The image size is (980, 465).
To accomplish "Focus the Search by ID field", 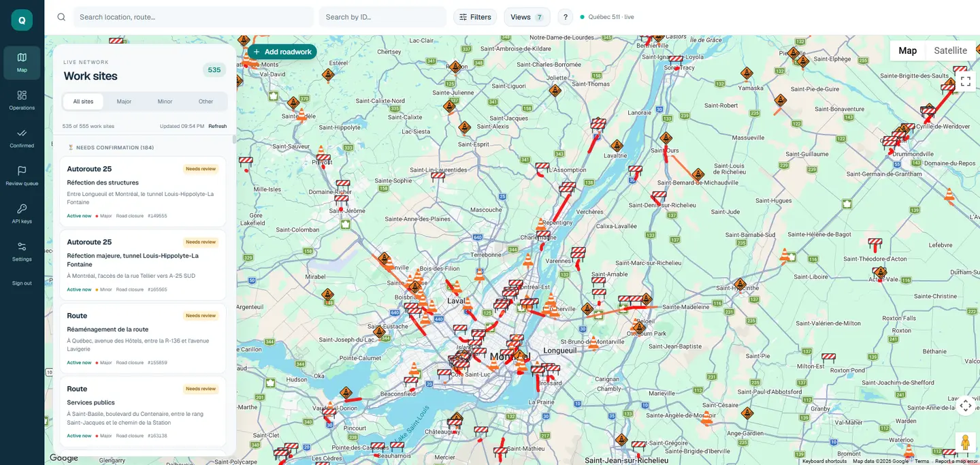I will tap(382, 17).
